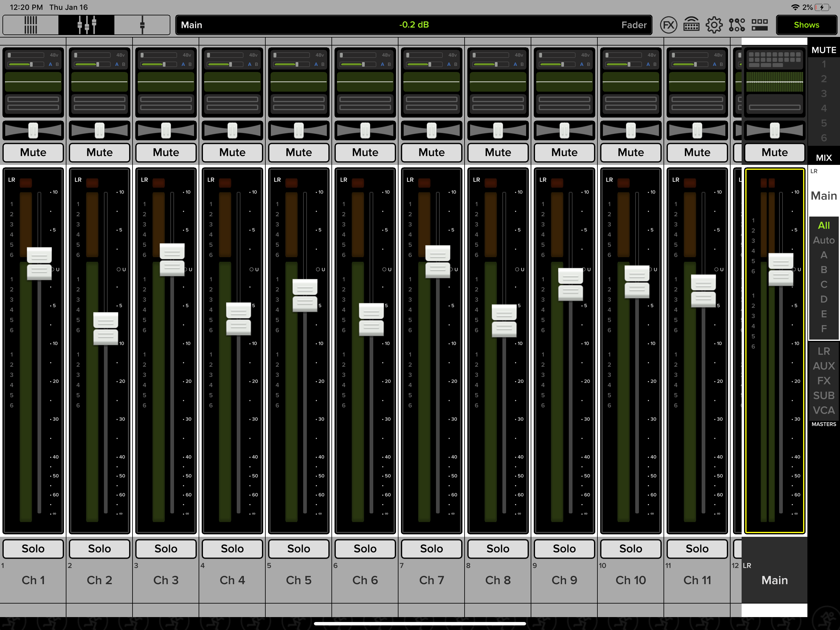840x630 pixels.
Task: Select view group D
Action: click(x=823, y=299)
